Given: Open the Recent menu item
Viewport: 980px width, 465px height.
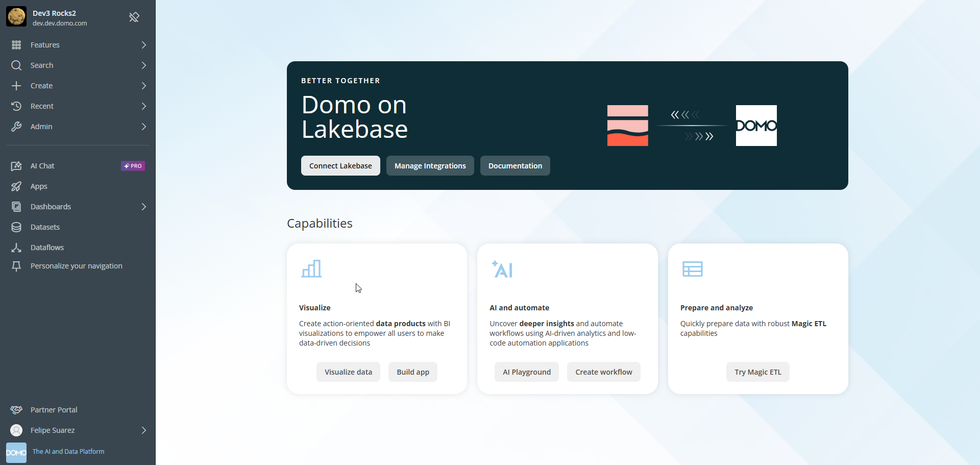Looking at the screenshot, I should 78,106.
